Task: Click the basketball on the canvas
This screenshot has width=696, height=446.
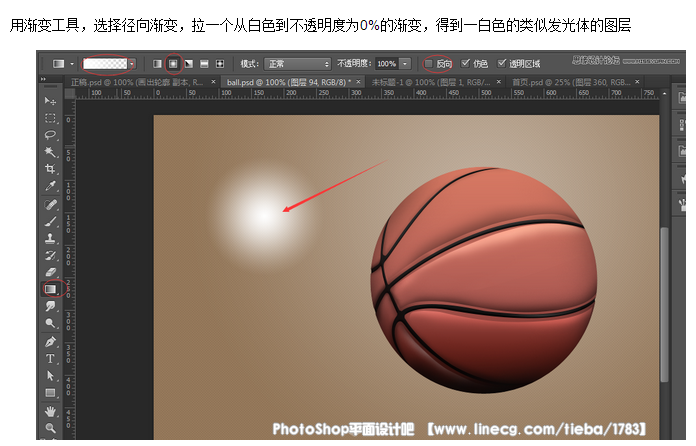Action: 483,280
